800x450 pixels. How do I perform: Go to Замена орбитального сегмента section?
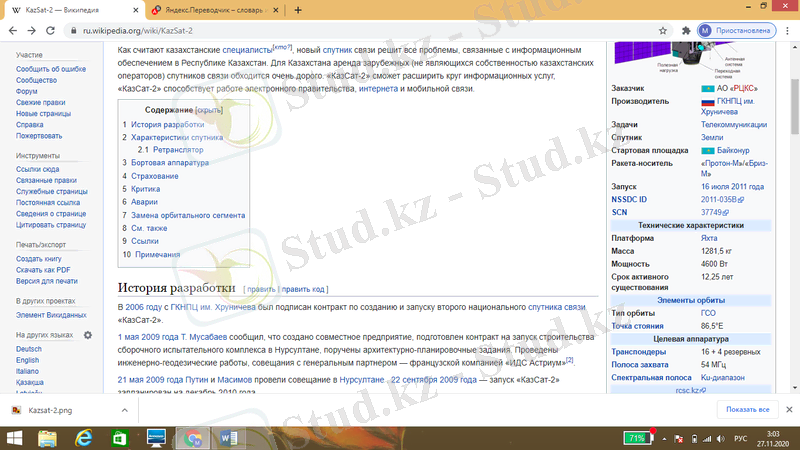tap(188, 215)
